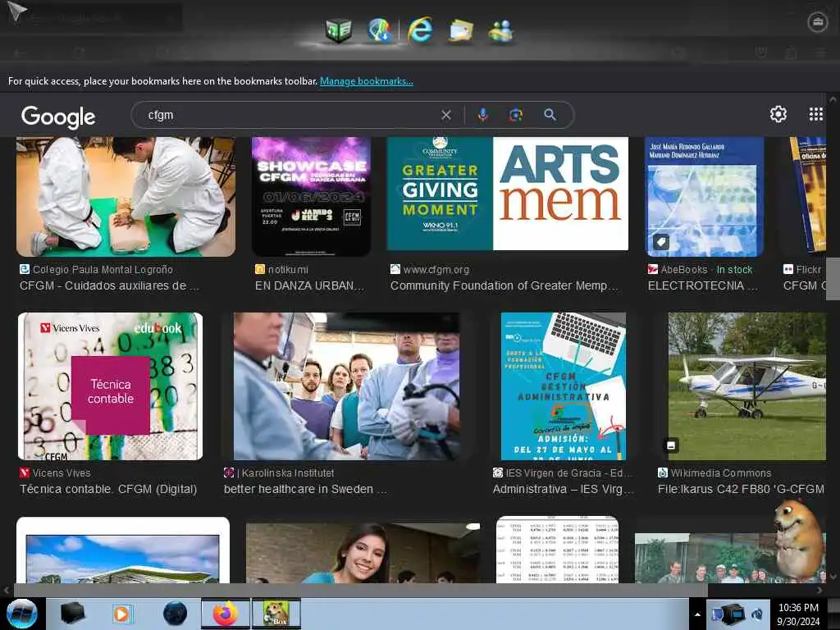Open Técnica contable. CFGM (Digital) title
The image size is (840, 630).
[108, 489]
